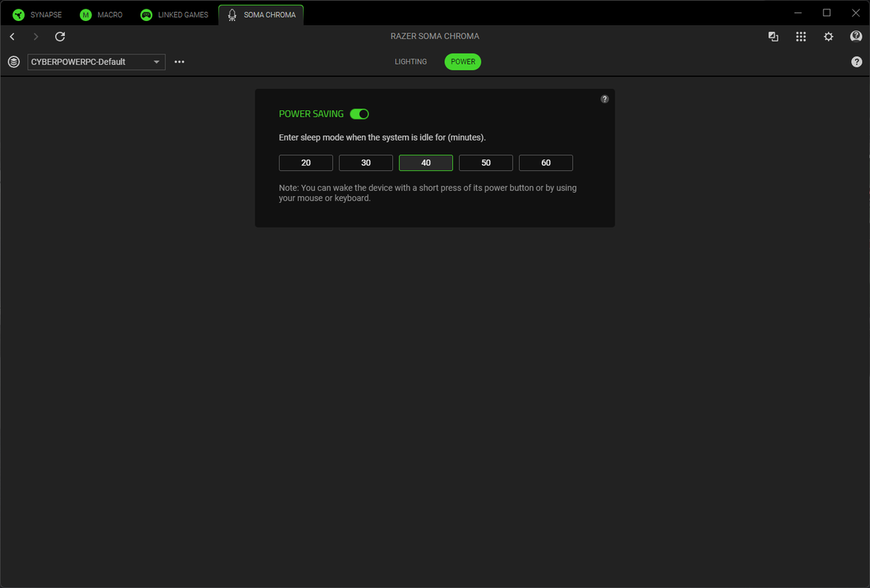Image resolution: width=870 pixels, height=588 pixels.
Task: Select the Soma Chroma tab
Action: pos(261,15)
